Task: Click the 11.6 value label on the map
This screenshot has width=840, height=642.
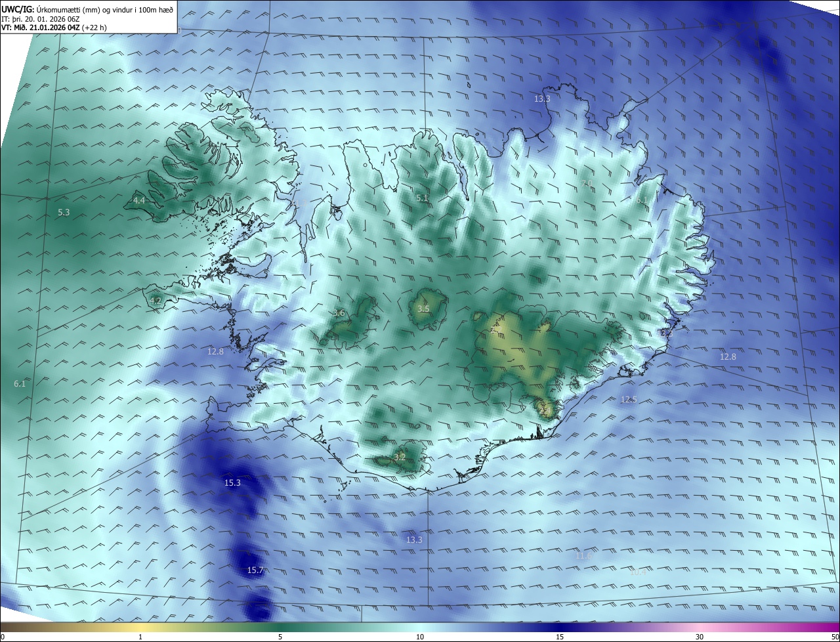Action: click(583, 555)
